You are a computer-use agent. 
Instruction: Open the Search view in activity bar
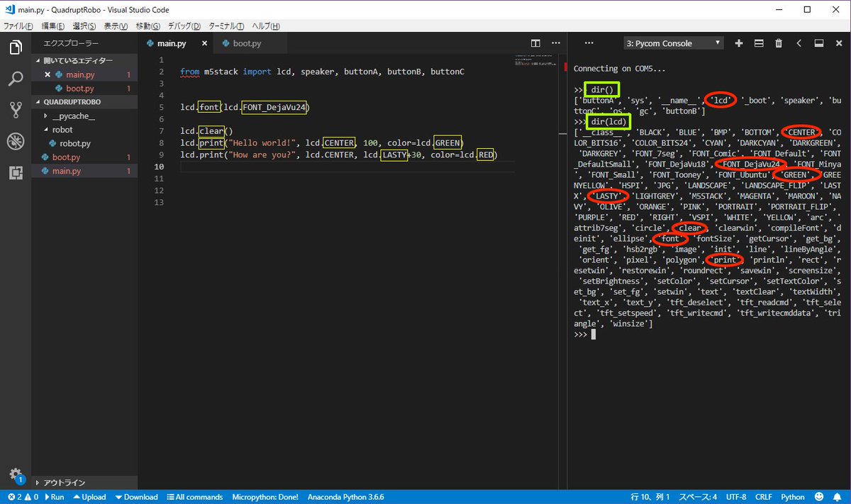(x=16, y=79)
